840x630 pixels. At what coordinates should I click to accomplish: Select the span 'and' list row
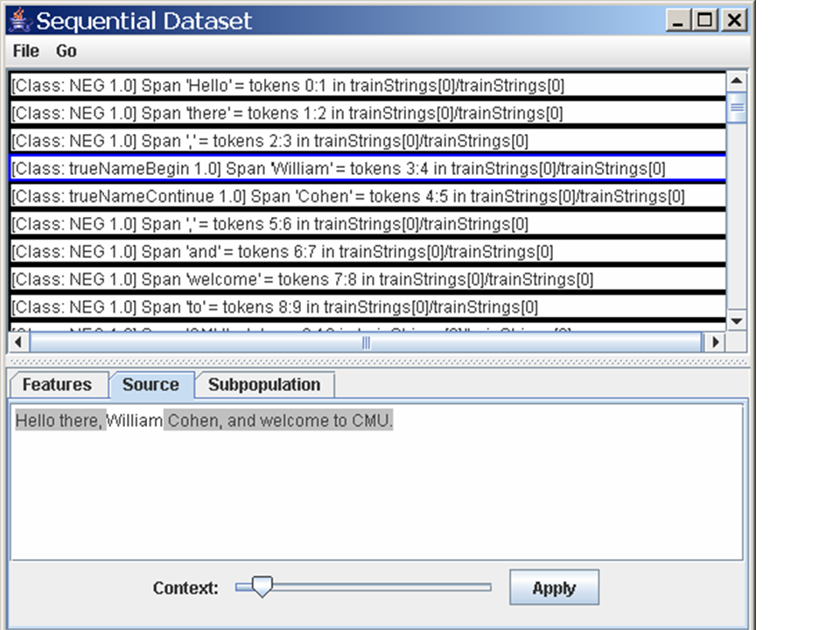click(x=367, y=252)
